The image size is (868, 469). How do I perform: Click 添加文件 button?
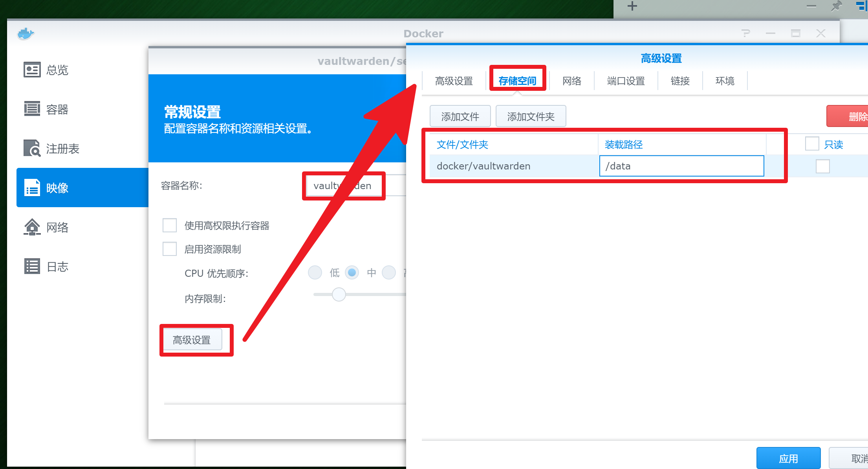coord(460,116)
